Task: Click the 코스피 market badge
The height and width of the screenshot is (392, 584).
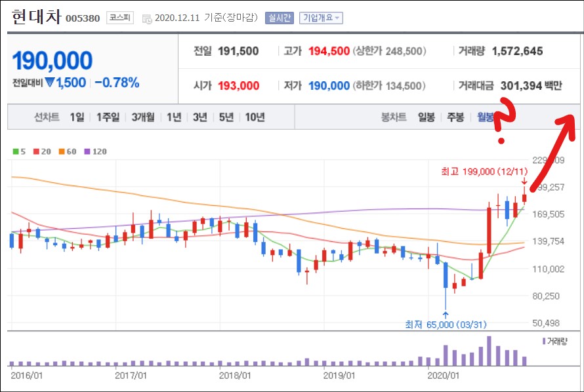Action: (x=120, y=18)
